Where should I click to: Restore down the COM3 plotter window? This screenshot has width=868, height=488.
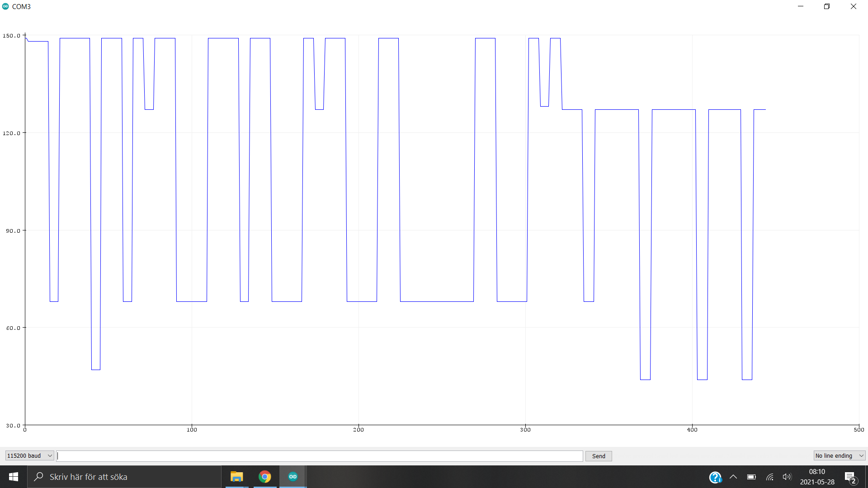pyautogui.click(x=827, y=6)
